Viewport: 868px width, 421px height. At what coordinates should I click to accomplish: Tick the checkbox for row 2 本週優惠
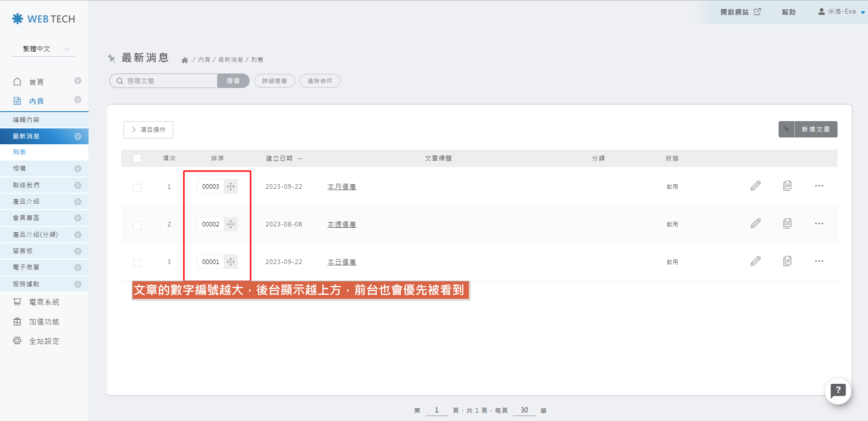point(137,225)
